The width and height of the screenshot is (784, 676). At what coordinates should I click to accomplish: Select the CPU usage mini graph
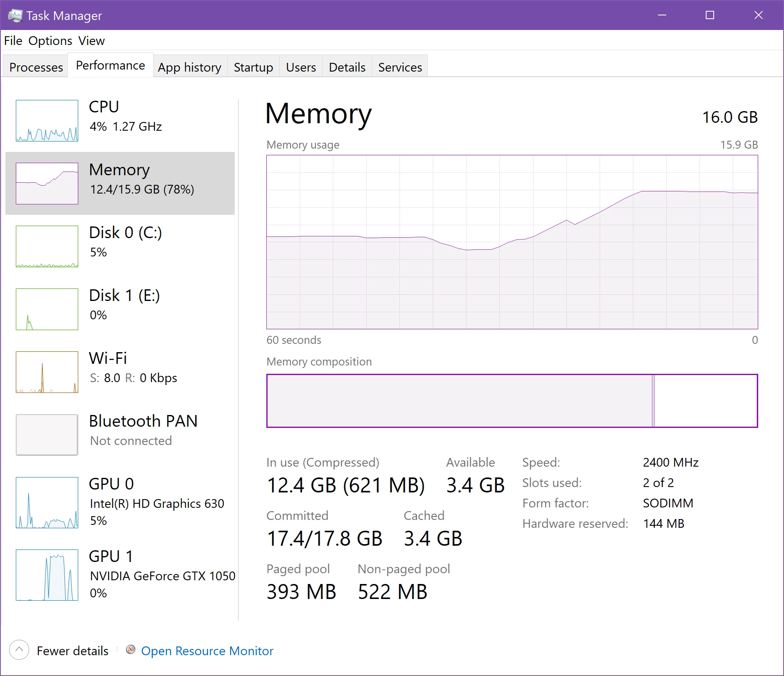click(x=47, y=121)
